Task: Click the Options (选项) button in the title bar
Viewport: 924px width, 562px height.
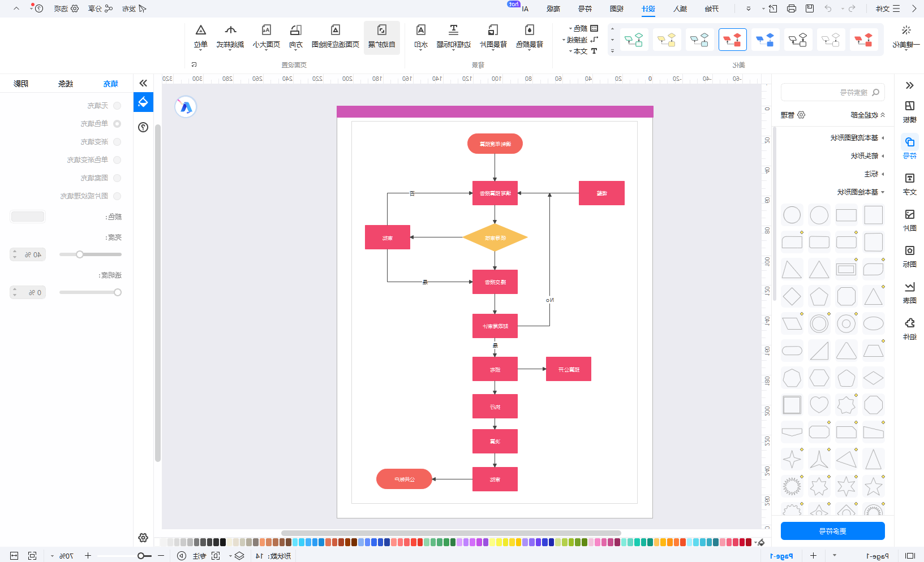Action: click(66, 8)
